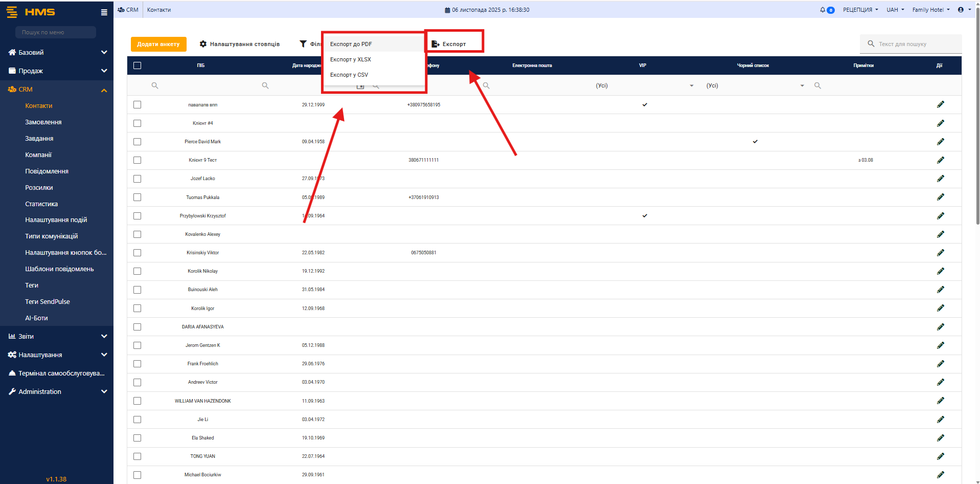The height and width of the screenshot is (484, 980).
Task: Toggle the select-all checkbox in table header
Action: 137,65
